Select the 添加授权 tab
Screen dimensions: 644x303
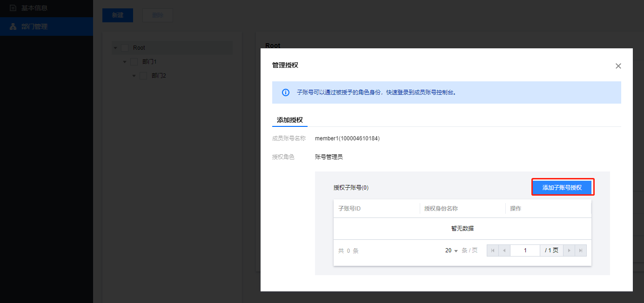point(290,120)
